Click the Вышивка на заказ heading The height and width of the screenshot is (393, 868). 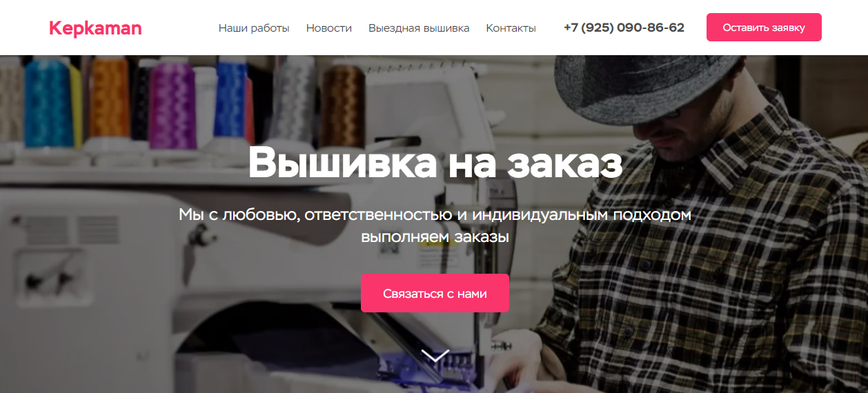point(435,163)
